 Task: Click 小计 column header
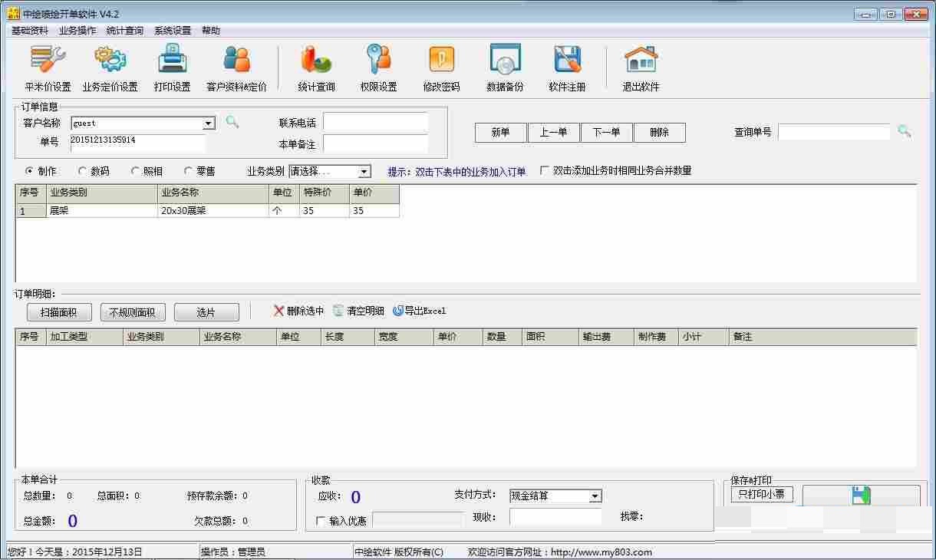click(x=704, y=337)
